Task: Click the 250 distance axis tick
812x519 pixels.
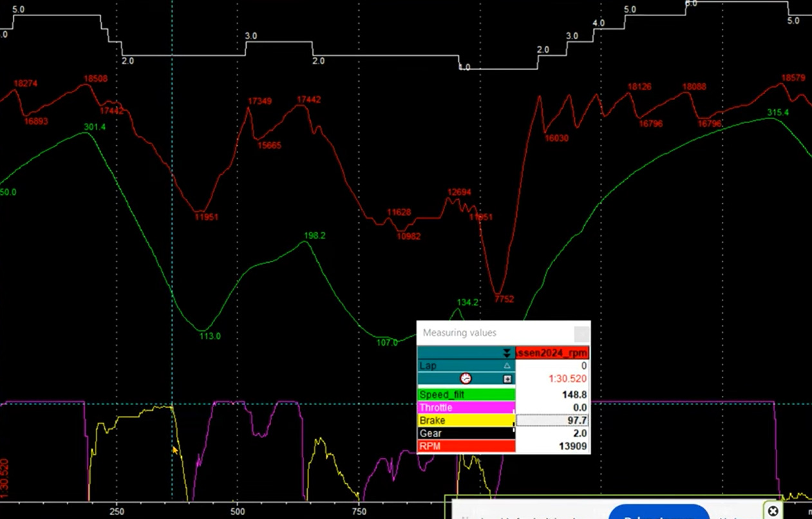Action: pos(117,512)
